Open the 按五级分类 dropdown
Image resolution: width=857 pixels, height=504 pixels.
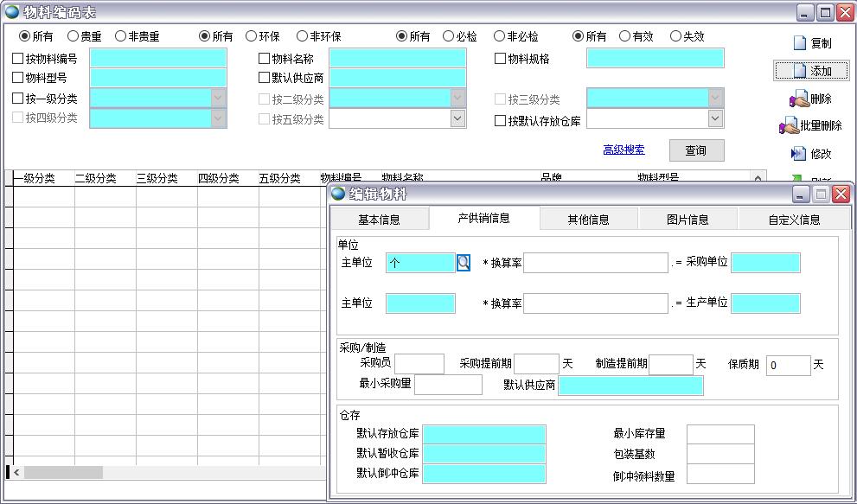pyautogui.click(x=458, y=117)
